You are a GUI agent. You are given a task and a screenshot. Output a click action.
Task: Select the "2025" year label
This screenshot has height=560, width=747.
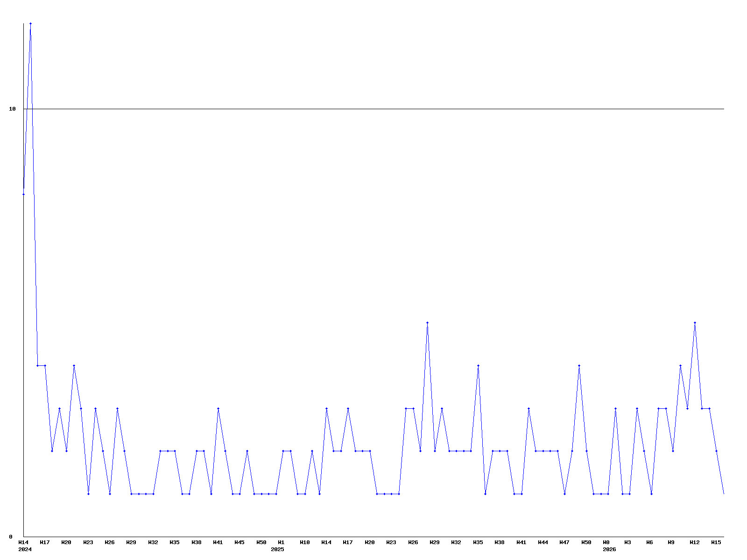coord(277,549)
